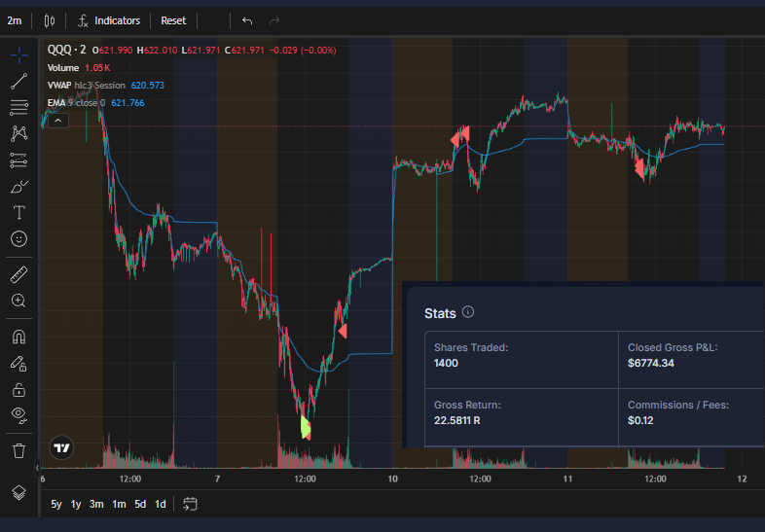Viewport: 765px width, 532px height.
Task: Select the trend line drawing tool
Action: tap(19, 82)
